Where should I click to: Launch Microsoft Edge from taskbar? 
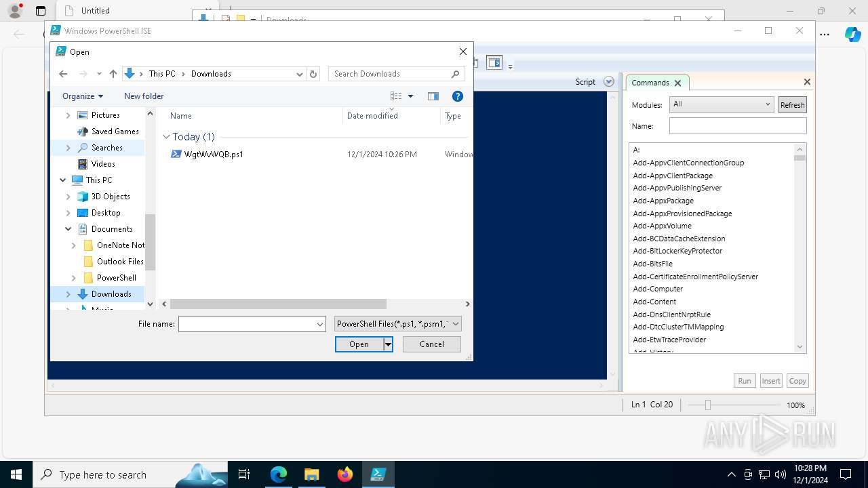(x=279, y=474)
